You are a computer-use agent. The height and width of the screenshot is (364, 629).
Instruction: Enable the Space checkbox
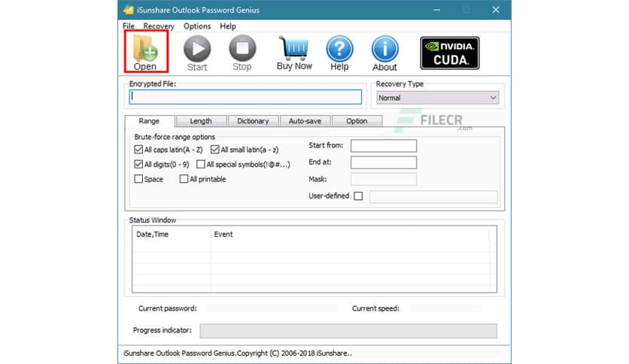tap(138, 179)
